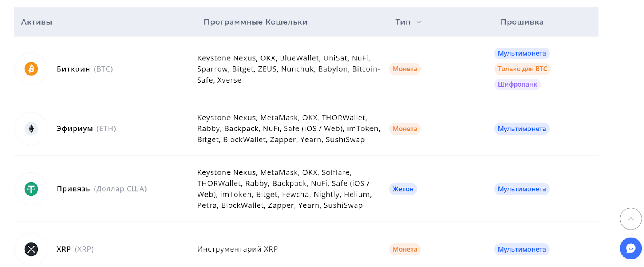This screenshot has height=267, width=644.
Task: Expand the Тип column filter chevron
Action: [419, 22]
